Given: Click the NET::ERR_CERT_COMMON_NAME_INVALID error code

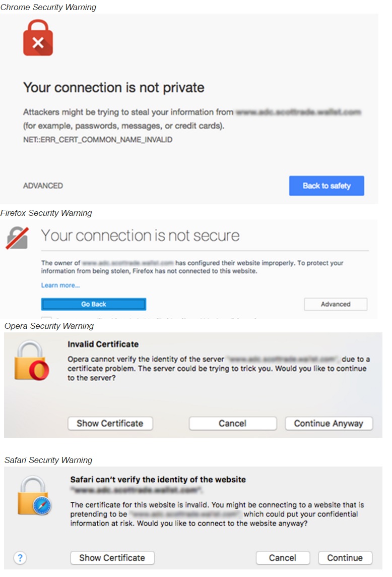Looking at the screenshot, I should (98, 140).
